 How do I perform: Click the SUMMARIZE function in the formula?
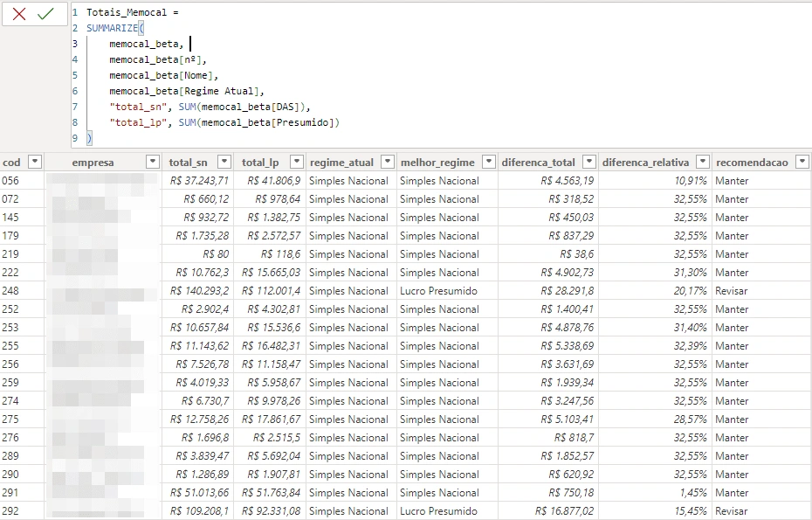pos(112,28)
